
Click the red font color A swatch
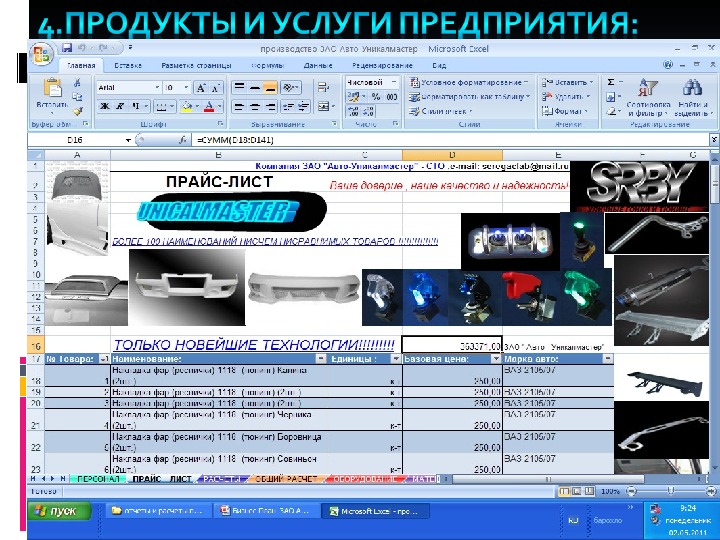209,107
